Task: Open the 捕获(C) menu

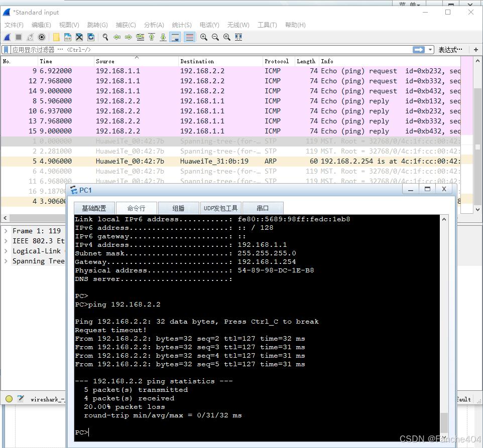Action: tap(126, 25)
